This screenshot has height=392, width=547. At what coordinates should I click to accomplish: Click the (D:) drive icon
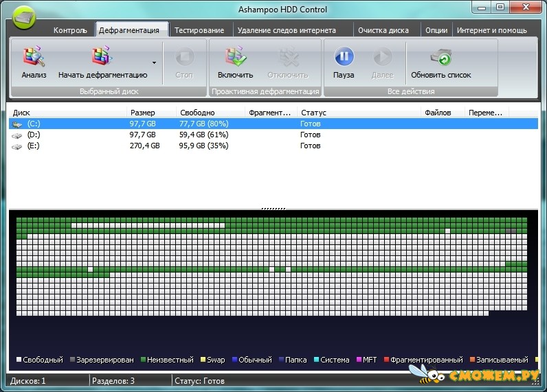[x=16, y=135]
